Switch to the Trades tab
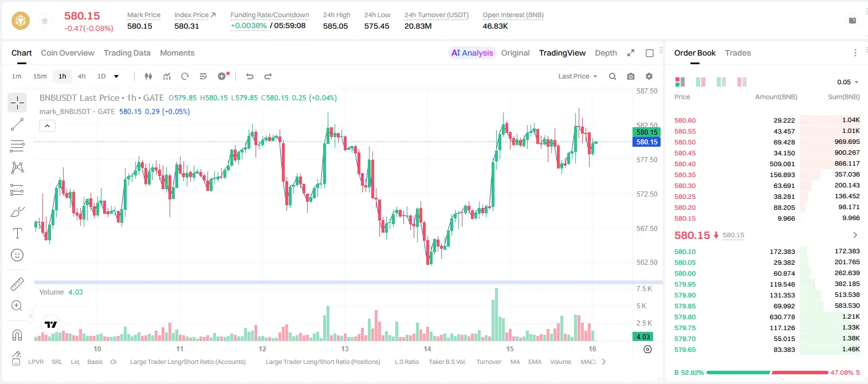 click(738, 53)
